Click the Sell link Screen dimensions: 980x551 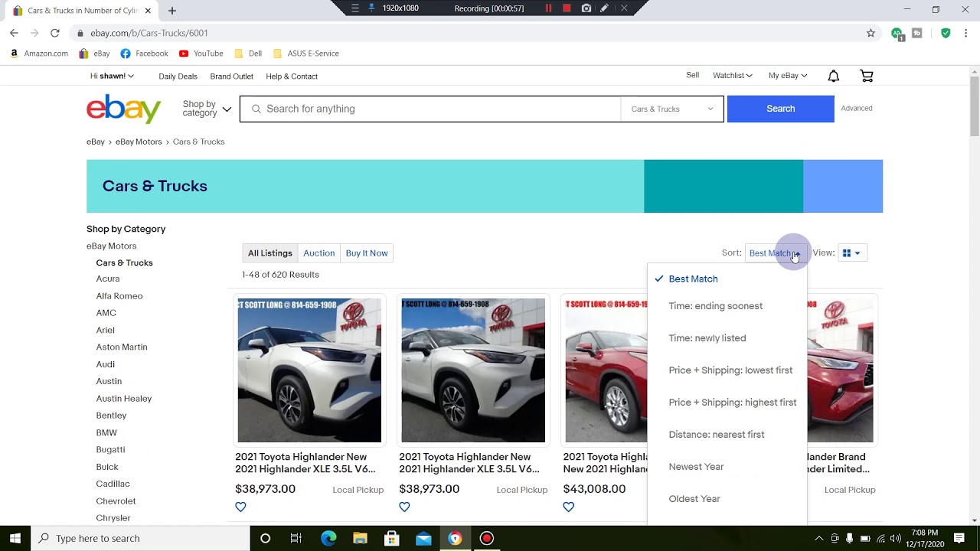coord(692,75)
